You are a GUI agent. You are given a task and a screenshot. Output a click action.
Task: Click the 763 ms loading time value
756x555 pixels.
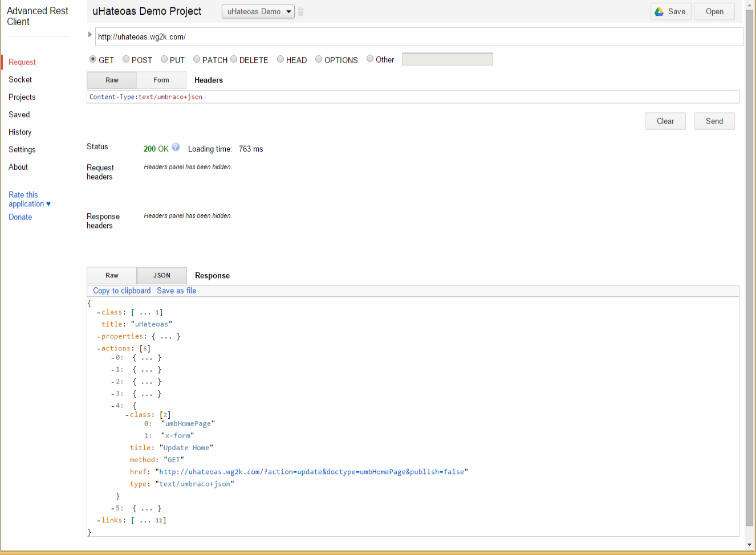click(x=251, y=149)
